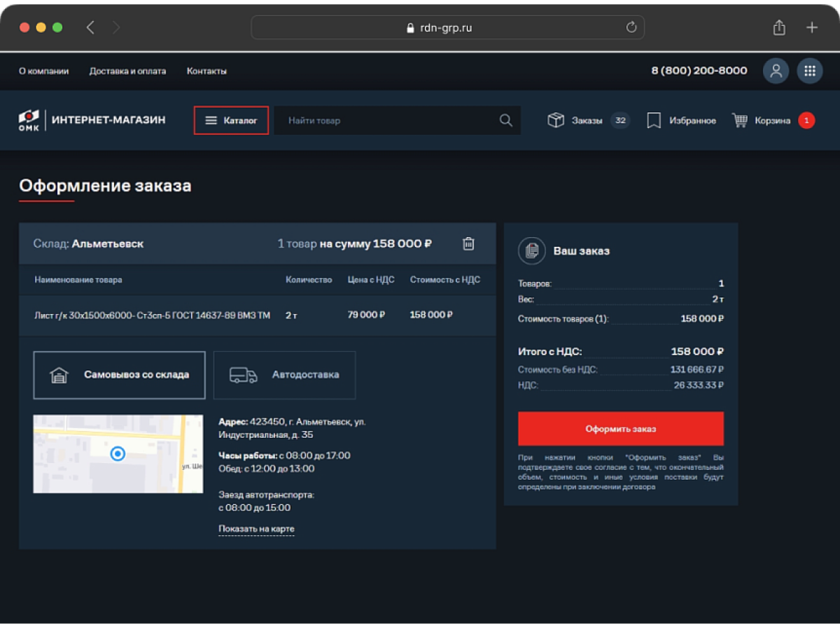
Task: Open the Корзина cart icon
Action: [740, 120]
